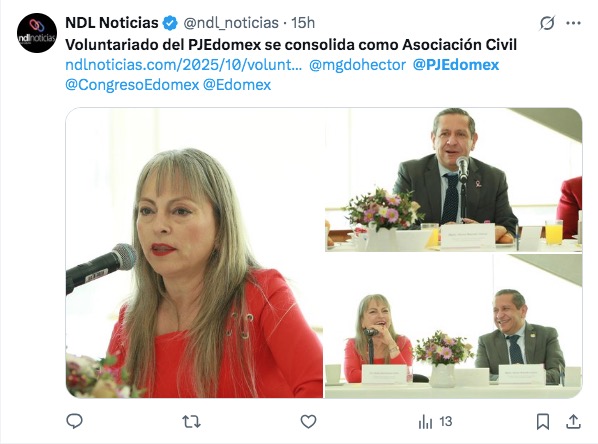Repost this tweet with the retweet icon
The width and height of the screenshot is (598, 444).
coord(191,421)
